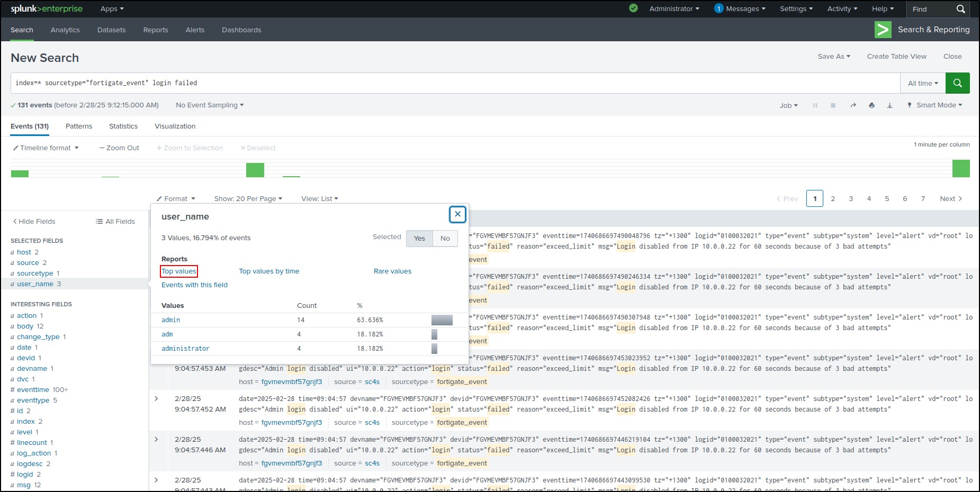Viewport: 980px width, 492px height.
Task: Click the administrator value in popup
Action: click(x=185, y=349)
